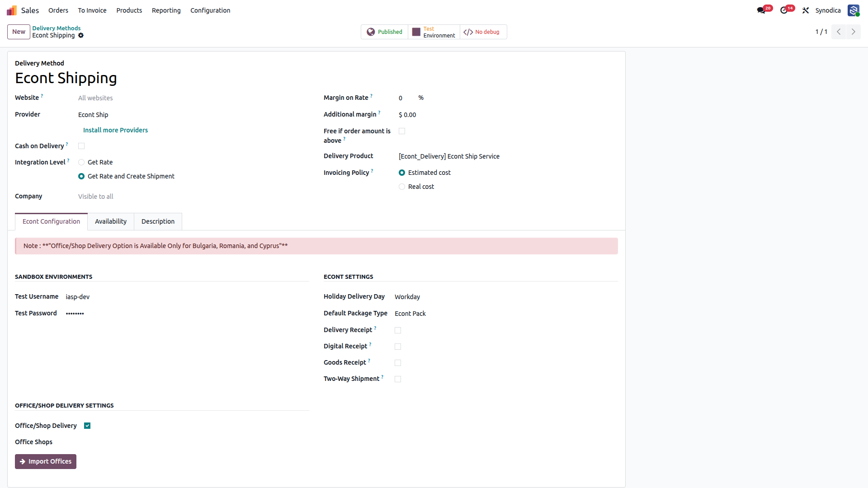This screenshot has height=488, width=868.
Task: Click the Install more Providers link
Action: click(x=115, y=130)
